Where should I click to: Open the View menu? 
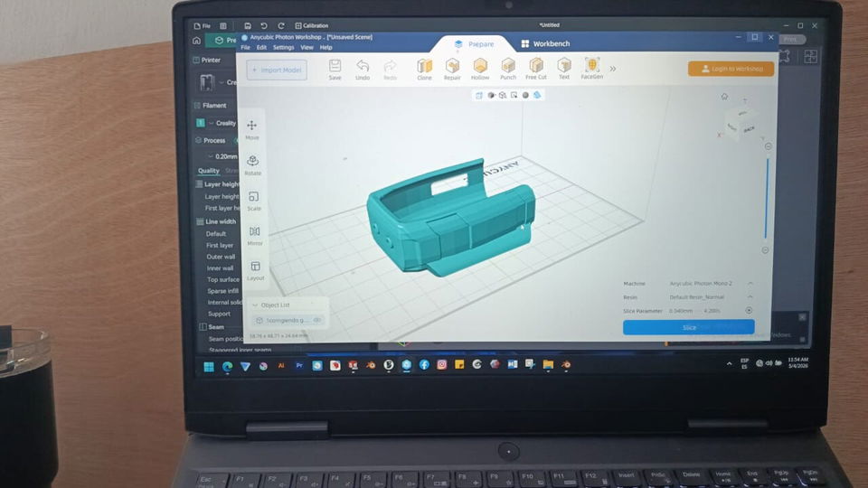click(307, 48)
